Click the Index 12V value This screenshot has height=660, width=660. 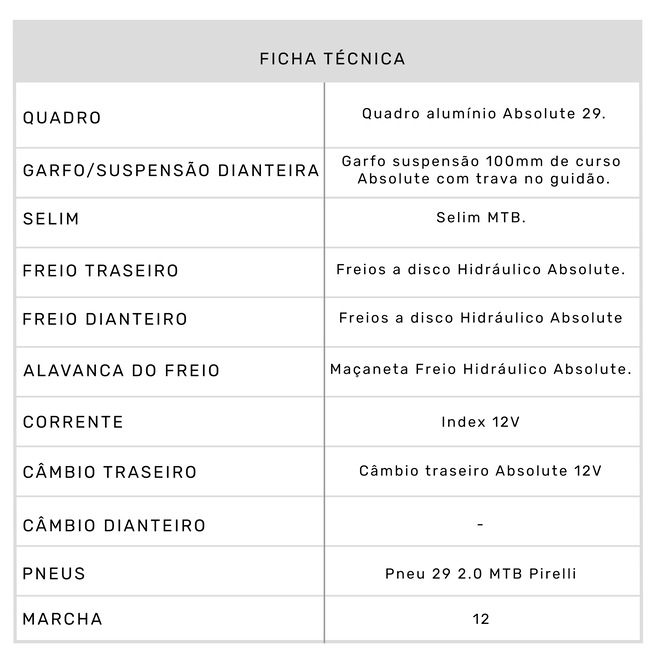click(481, 421)
